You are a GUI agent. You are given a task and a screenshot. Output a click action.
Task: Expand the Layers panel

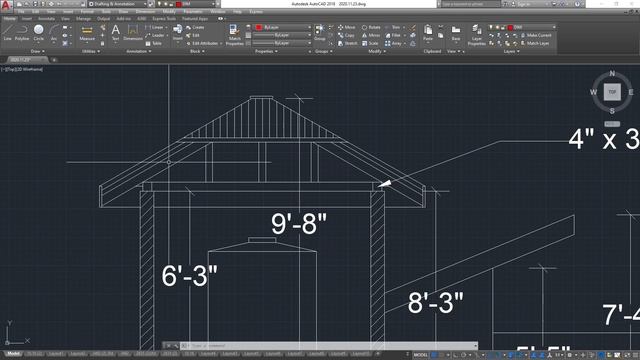point(511,51)
